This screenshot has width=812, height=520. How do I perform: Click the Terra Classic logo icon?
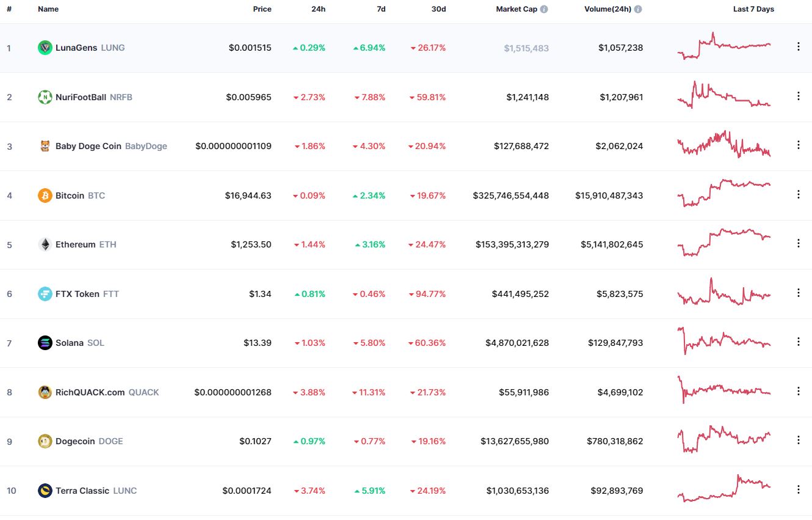[x=45, y=491]
